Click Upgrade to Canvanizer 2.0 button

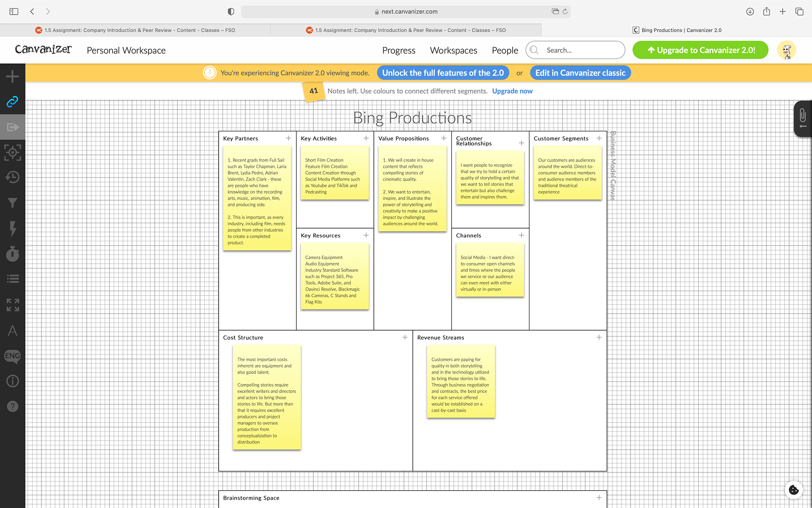point(700,50)
